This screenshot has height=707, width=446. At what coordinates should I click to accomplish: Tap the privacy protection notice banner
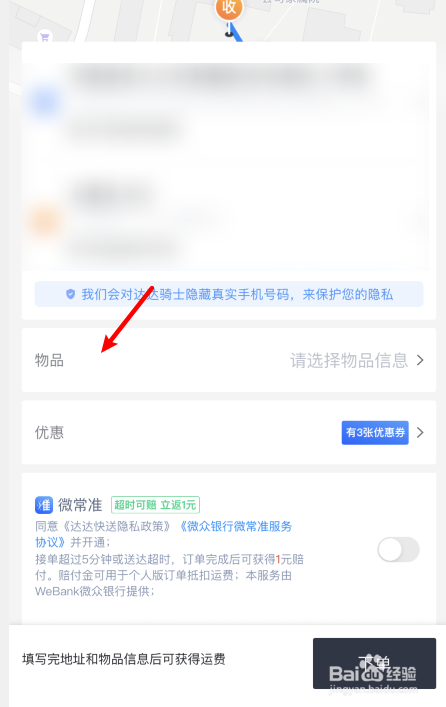click(229, 294)
